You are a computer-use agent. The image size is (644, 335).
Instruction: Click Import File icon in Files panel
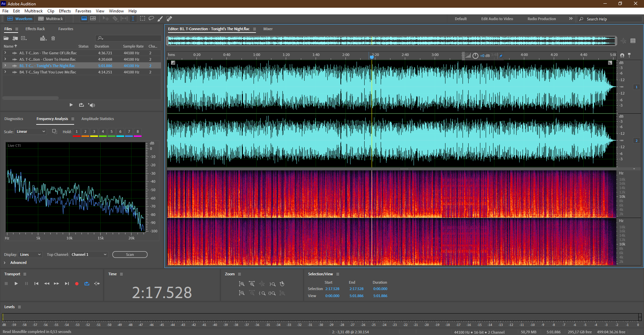click(15, 38)
